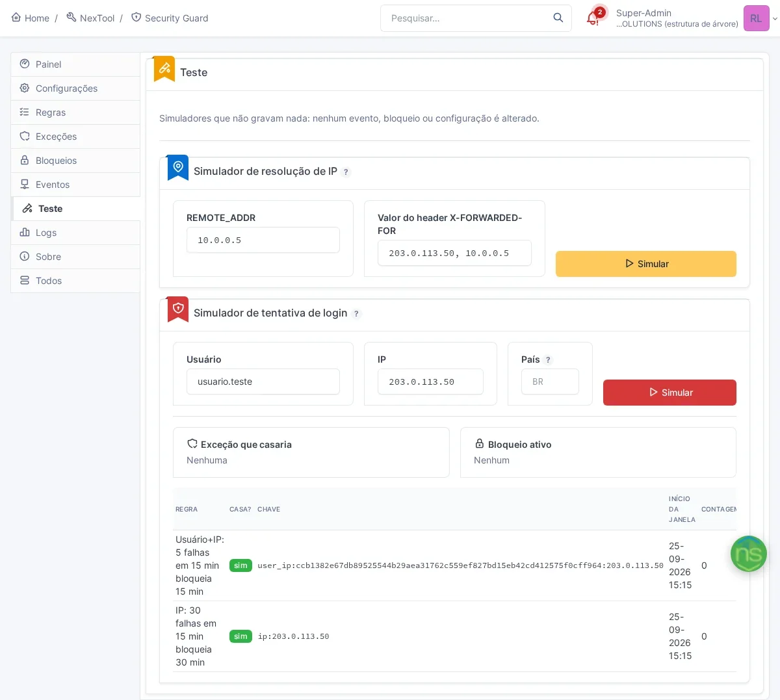Click the search magnifier icon
This screenshot has width=780, height=700.
click(x=558, y=18)
